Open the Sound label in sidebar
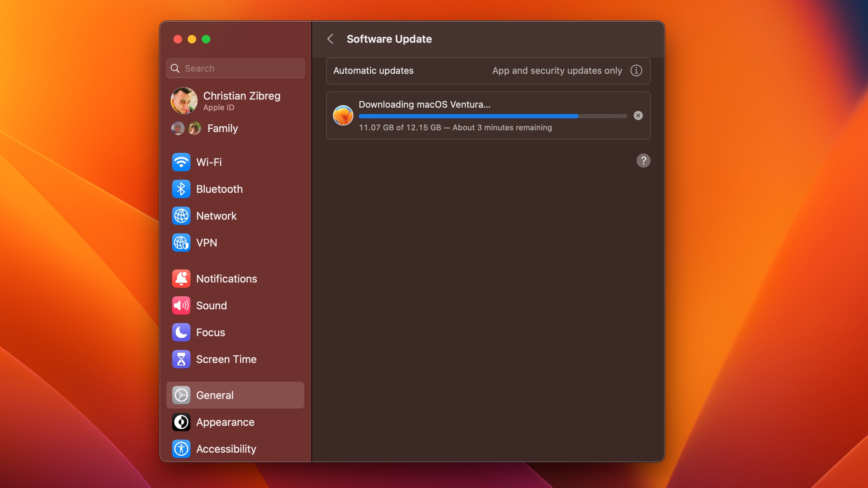 211,305
